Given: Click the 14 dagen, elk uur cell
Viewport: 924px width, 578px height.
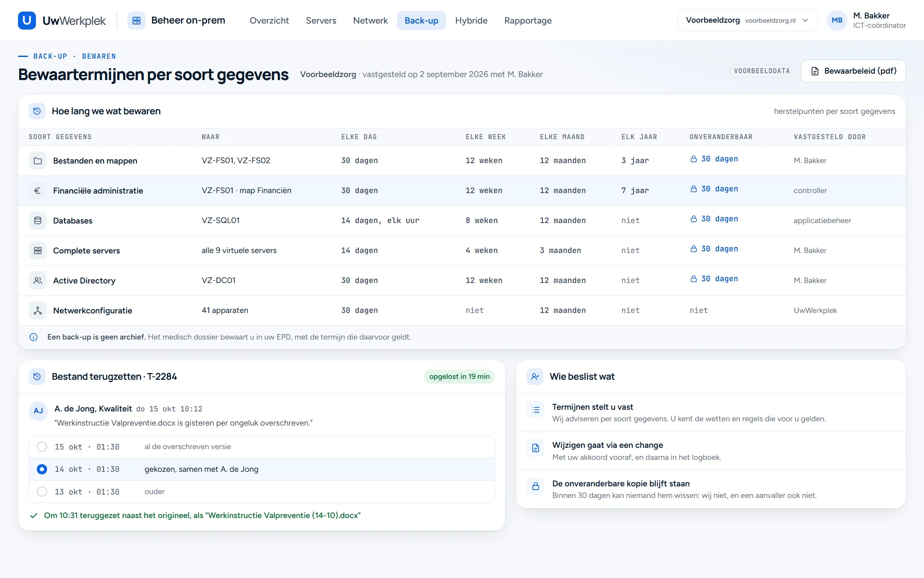Looking at the screenshot, I should (x=380, y=220).
